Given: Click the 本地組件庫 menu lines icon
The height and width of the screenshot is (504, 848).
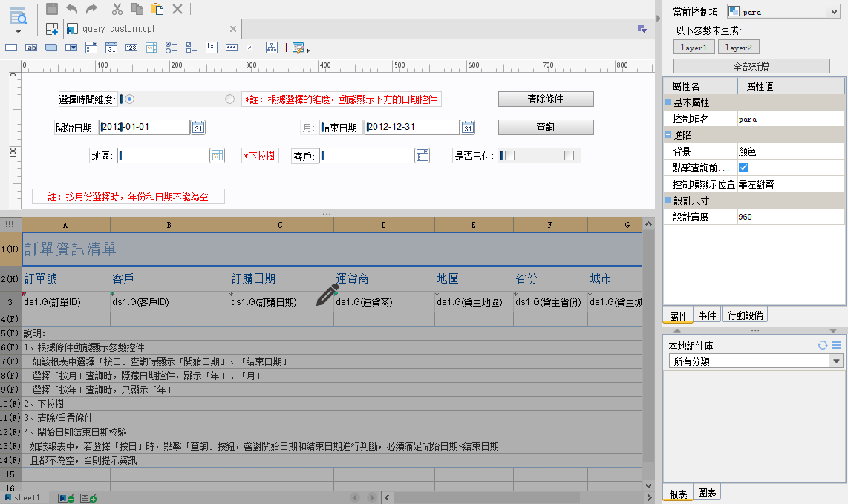Looking at the screenshot, I should (x=837, y=345).
